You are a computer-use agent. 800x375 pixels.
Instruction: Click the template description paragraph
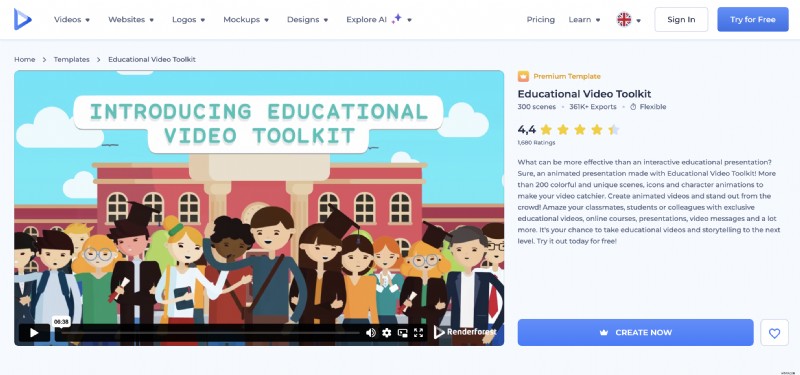648,202
